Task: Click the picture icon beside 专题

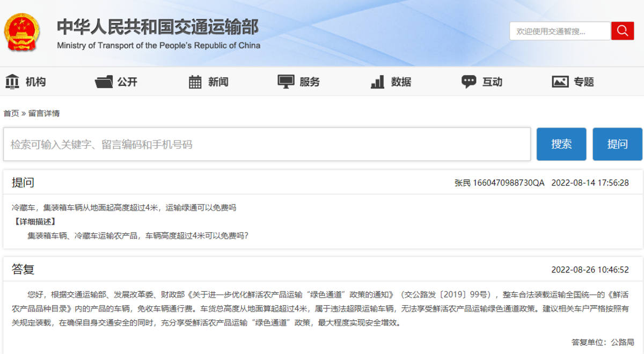Action: 560,81
